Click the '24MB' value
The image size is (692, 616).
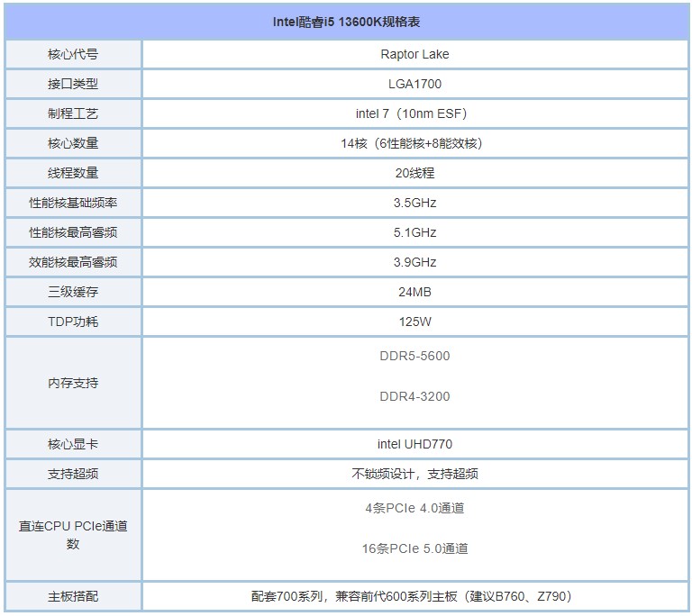coord(414,292)
